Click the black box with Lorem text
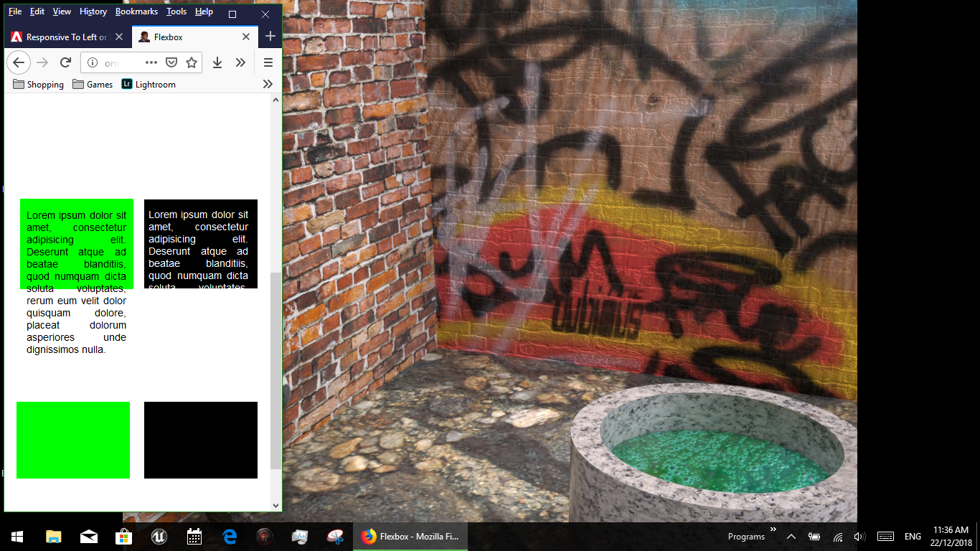 (x=201, y=244)
